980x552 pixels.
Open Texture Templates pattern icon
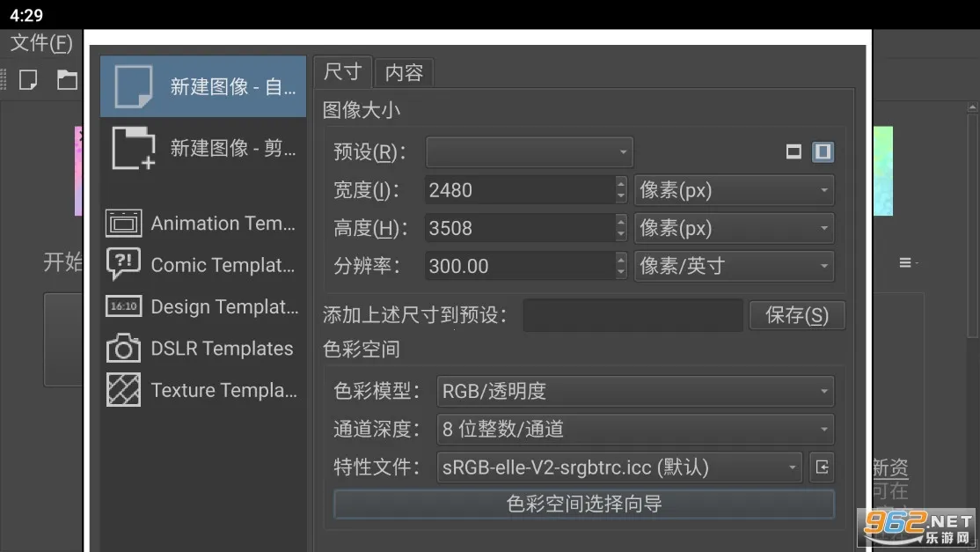tap(123, 389)
